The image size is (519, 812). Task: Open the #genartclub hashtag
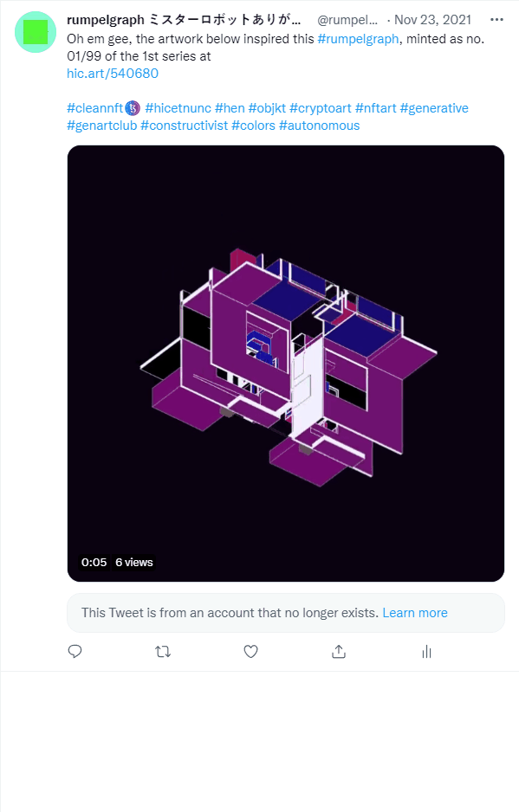tap(101, 126)
